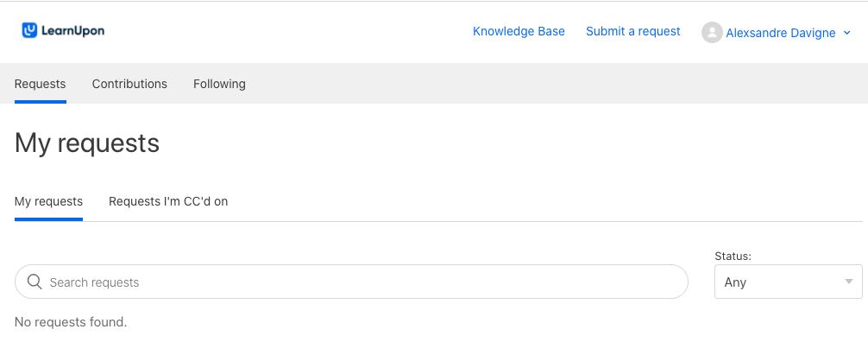Focus the Search requests input field
The image size is (868, 342).
(x=351, y=282)
